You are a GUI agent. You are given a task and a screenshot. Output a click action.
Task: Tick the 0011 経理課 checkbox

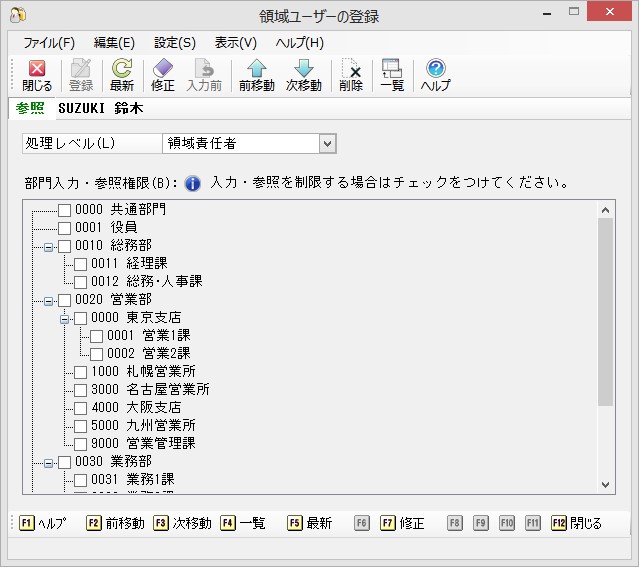(81, 264)
